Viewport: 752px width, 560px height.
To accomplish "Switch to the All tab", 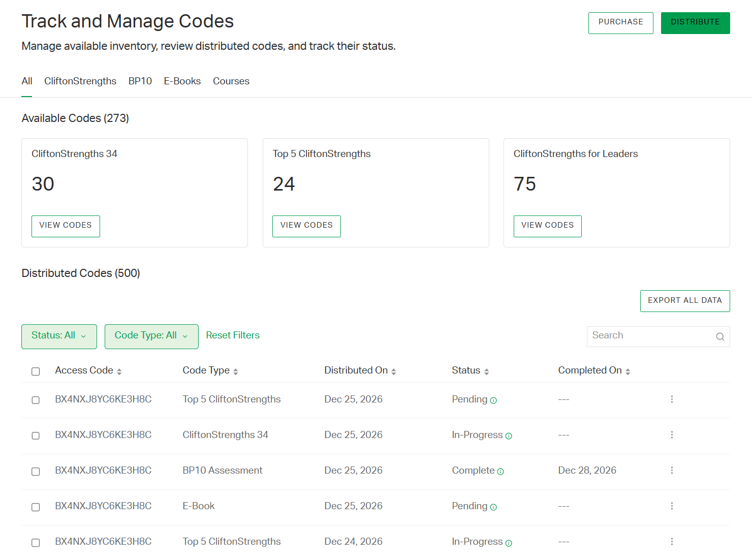I will 27,81.
